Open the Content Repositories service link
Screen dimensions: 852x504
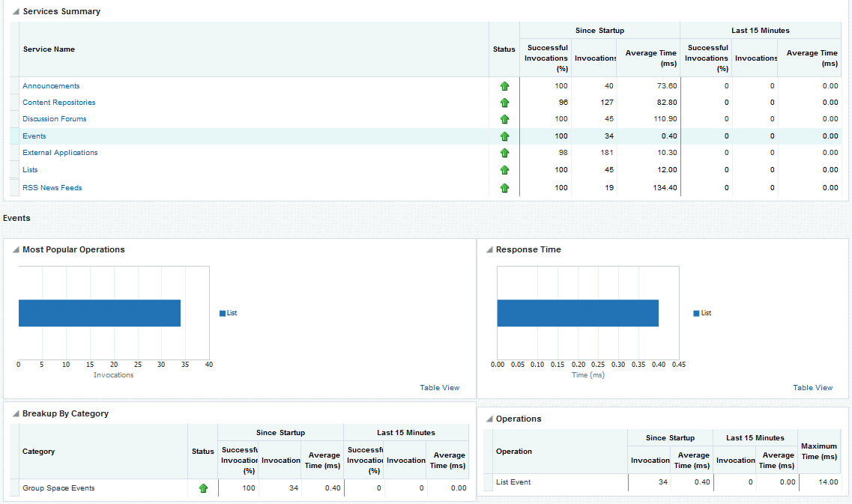(x=58, y=103)
